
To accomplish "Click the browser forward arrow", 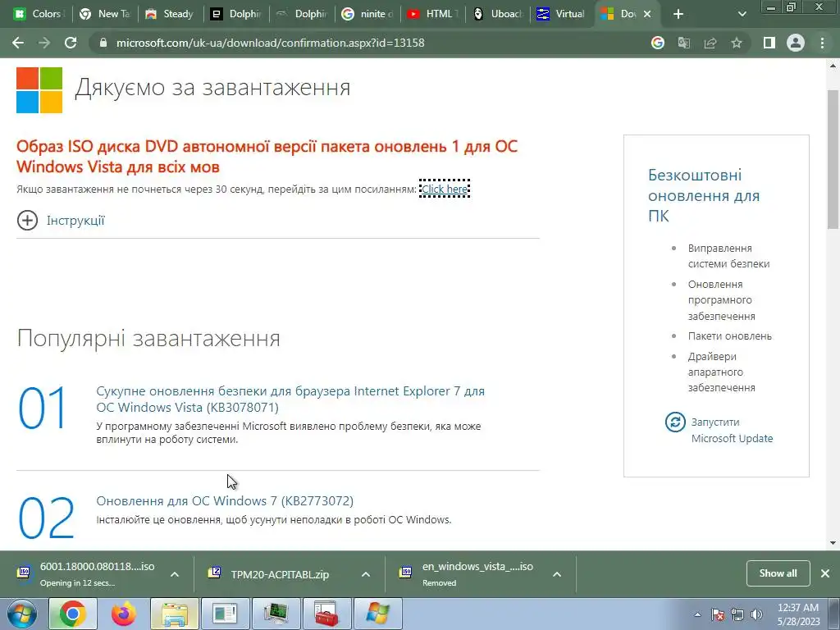I will click(44, 43).
